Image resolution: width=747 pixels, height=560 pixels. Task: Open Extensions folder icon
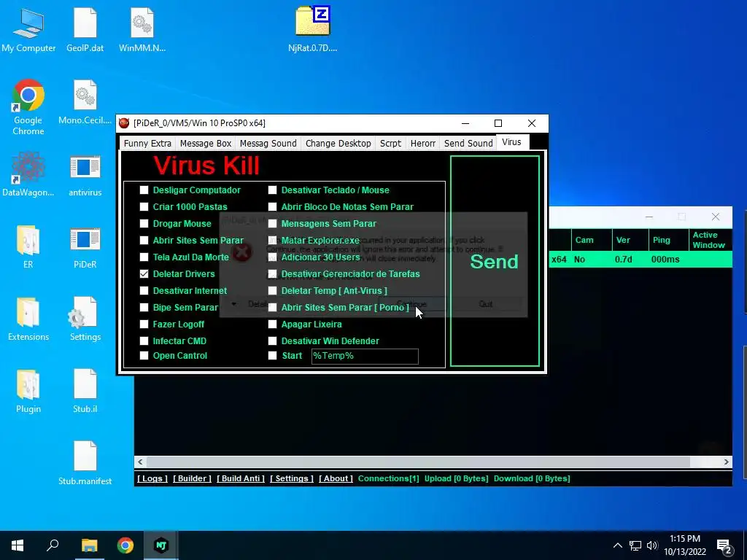[x=28, y=319]
